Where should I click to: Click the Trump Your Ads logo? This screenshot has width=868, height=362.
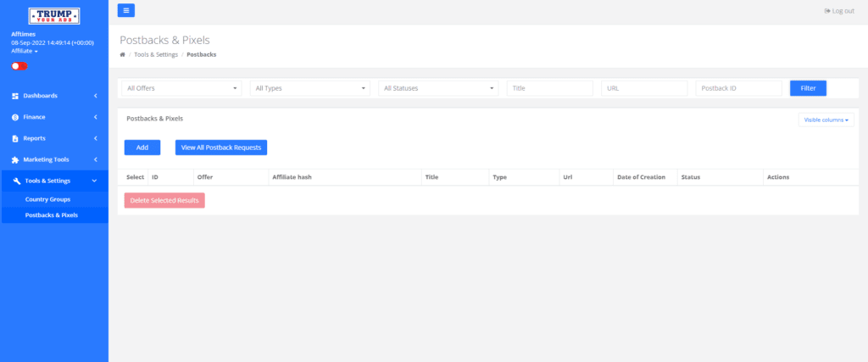click(54, 15)
